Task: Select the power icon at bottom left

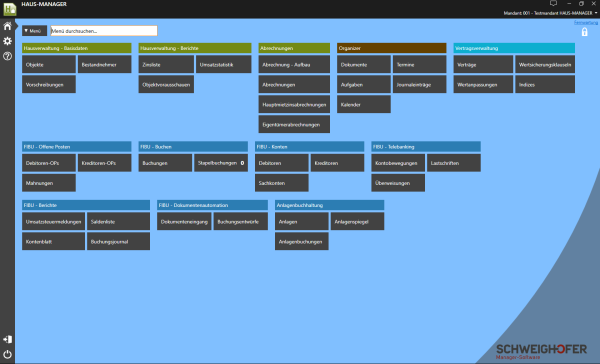Action: tap(7, 354)
